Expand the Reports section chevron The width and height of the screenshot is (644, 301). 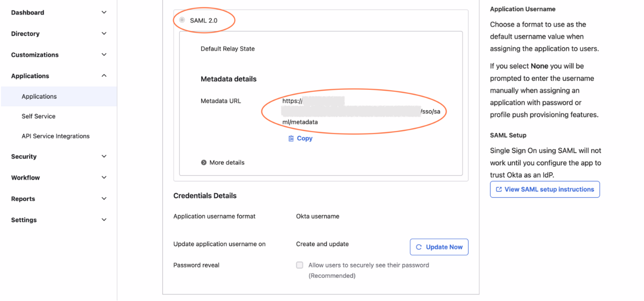104,199
